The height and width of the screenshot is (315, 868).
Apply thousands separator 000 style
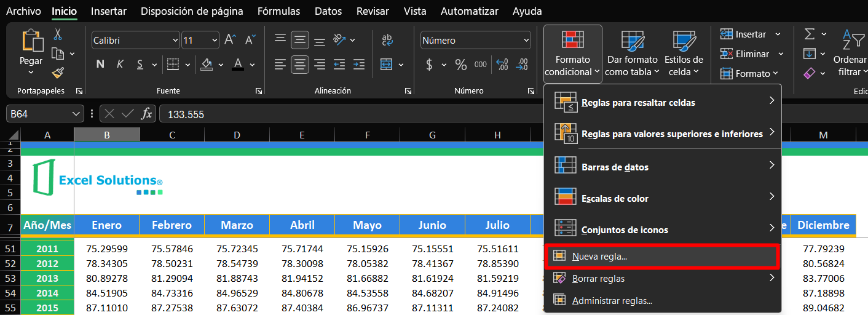pos(481,65)
